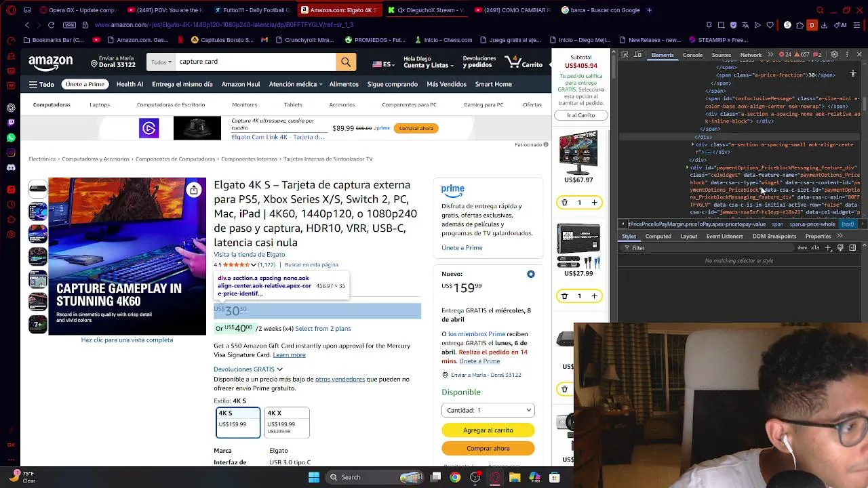The width and height of the screenshot is (868, 488).
Task: Click otros vendedores link
Action: point(340,380)
